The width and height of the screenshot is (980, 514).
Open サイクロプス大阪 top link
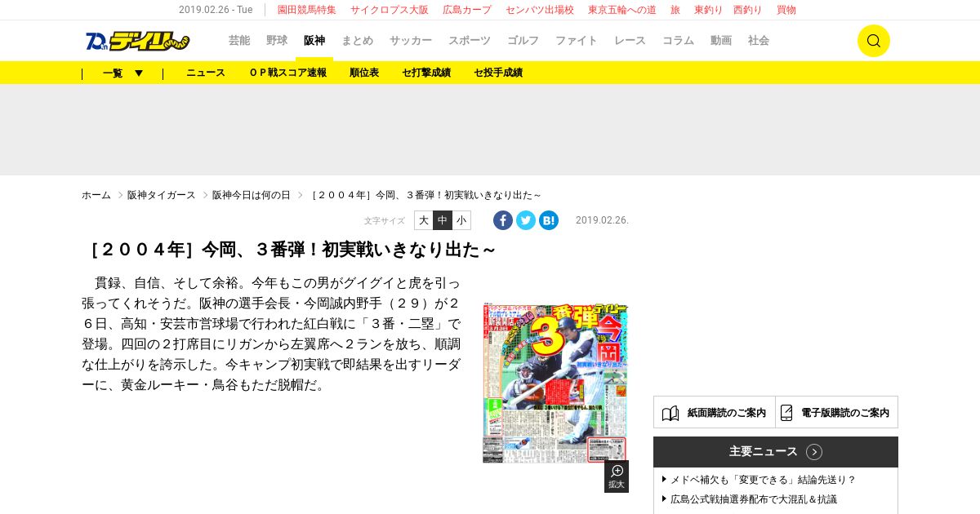pos(390,10)
